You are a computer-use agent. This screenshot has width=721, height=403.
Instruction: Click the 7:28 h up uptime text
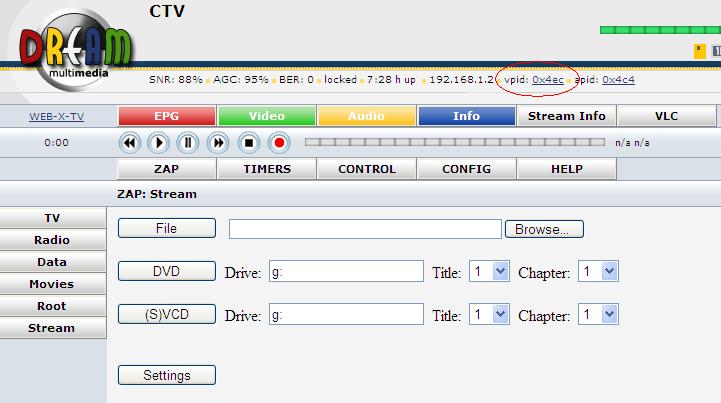(391, 80)
